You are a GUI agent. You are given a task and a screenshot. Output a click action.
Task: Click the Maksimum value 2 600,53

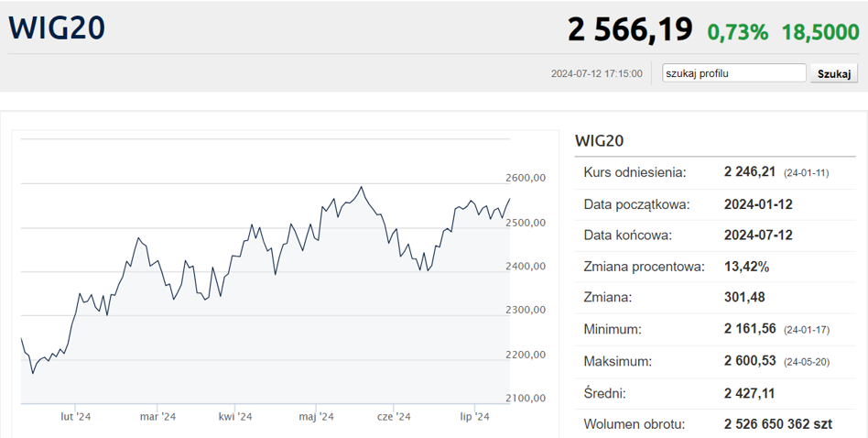click(x=749, y=361)
